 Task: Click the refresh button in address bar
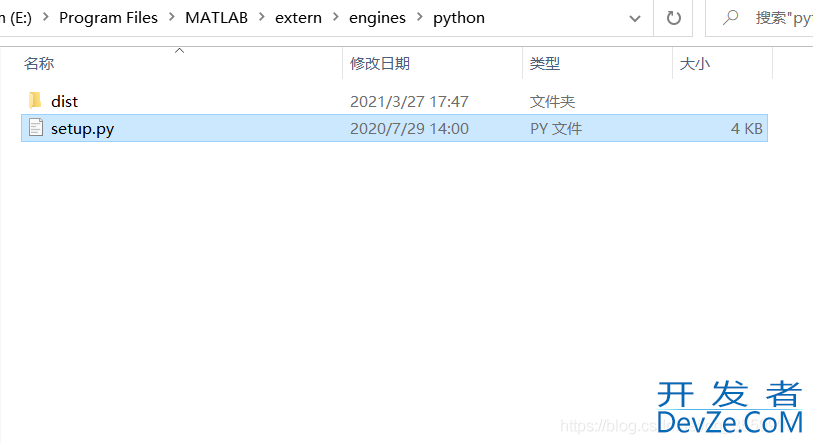[x=674, y=18]
